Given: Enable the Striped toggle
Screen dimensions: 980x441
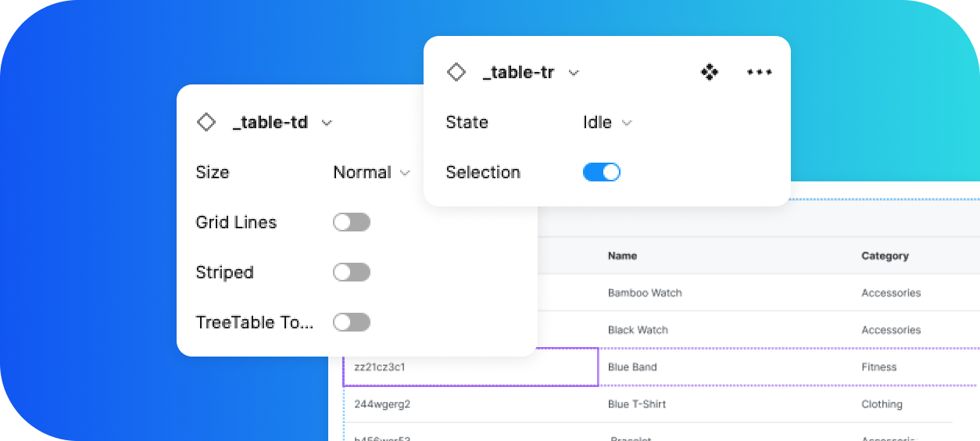Looking at the screenshot, I should click(352, 272).
